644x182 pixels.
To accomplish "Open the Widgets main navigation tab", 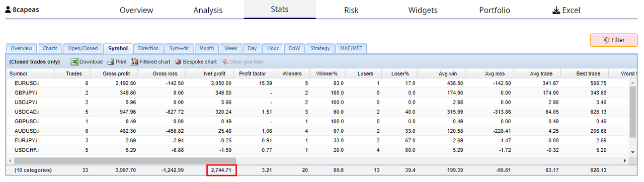I will pyautogui.click(x=423, y=10).
